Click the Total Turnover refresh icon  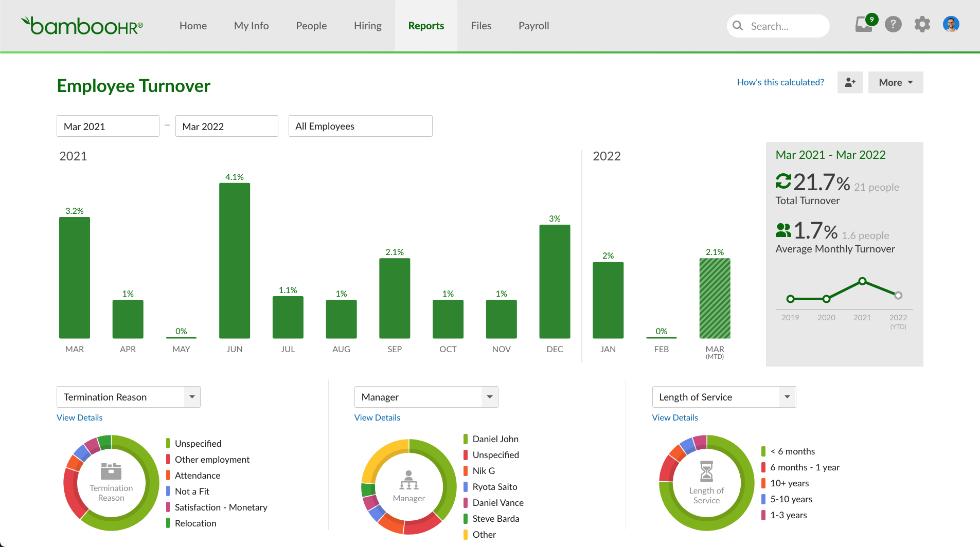point(783,181)
